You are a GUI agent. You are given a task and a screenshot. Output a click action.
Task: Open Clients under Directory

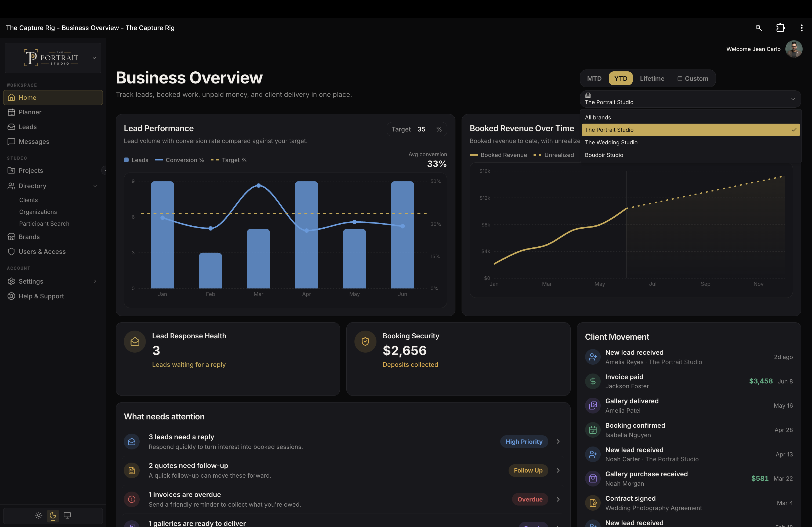(x=28, y=200)
